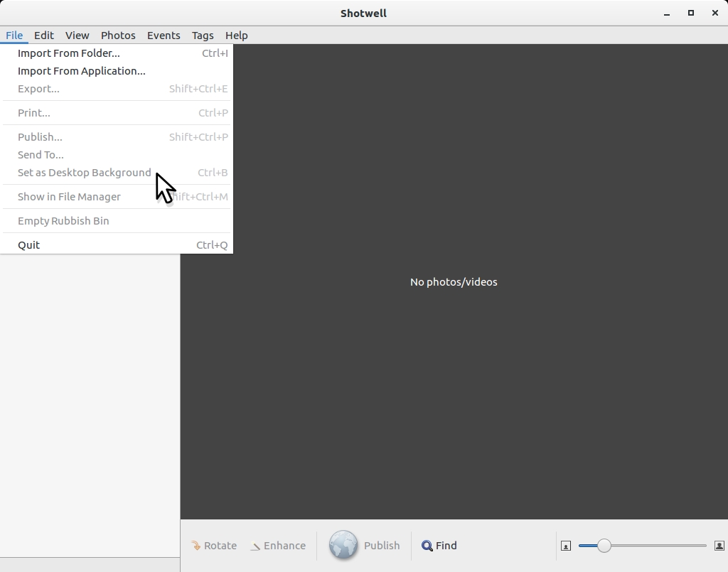The width and height of the screenshot is (728, 572).
Task: Choose Import From Application option
Action: 82,71
